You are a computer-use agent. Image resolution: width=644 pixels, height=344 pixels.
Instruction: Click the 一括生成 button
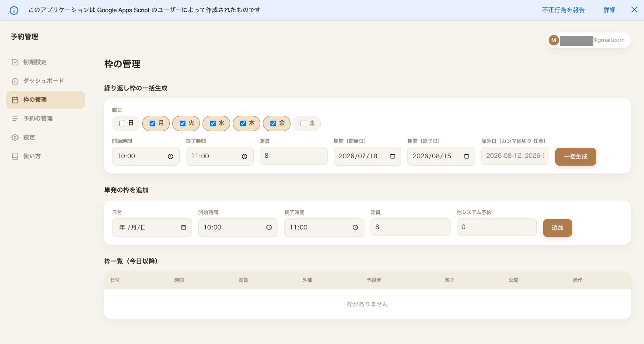pyautogui.click(x=575, y=156)
